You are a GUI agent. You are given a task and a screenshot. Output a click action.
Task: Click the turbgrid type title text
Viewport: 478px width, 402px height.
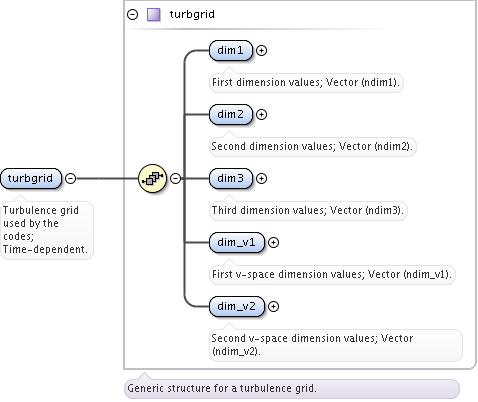coord(192,14)
